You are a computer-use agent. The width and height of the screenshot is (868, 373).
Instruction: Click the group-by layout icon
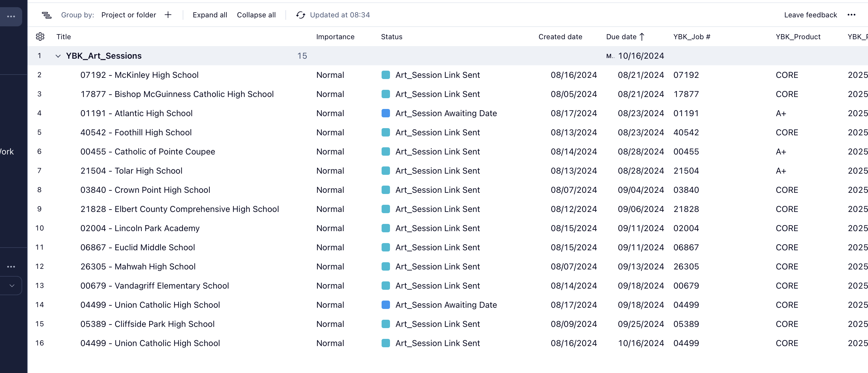(46, 15)
